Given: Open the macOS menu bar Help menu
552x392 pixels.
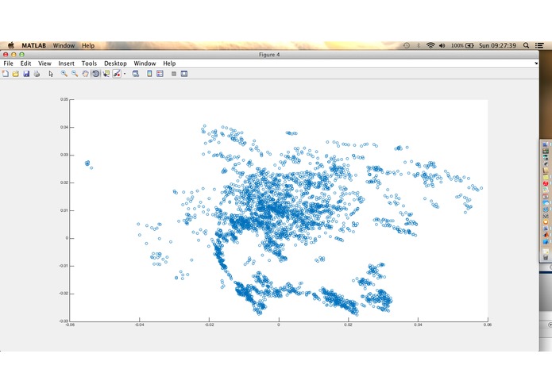Looking at the screenshot, I should 88,45.
